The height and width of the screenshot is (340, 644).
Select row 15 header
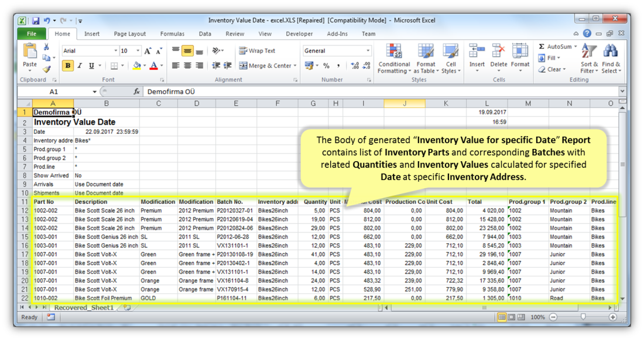pyautogui.click(x=25, y=237)
